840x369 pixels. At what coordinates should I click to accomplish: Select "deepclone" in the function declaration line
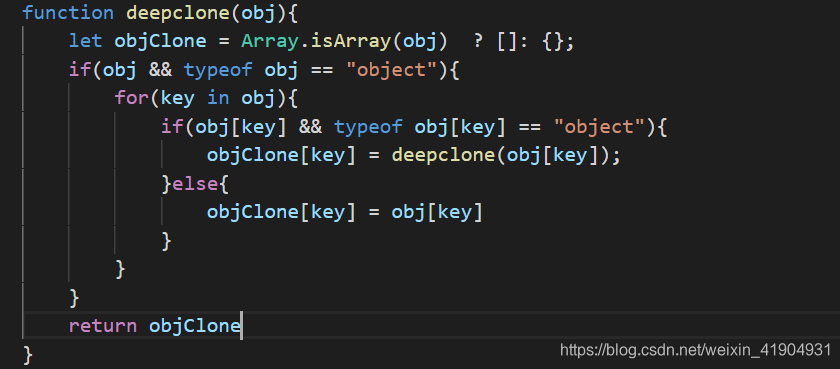178,12
